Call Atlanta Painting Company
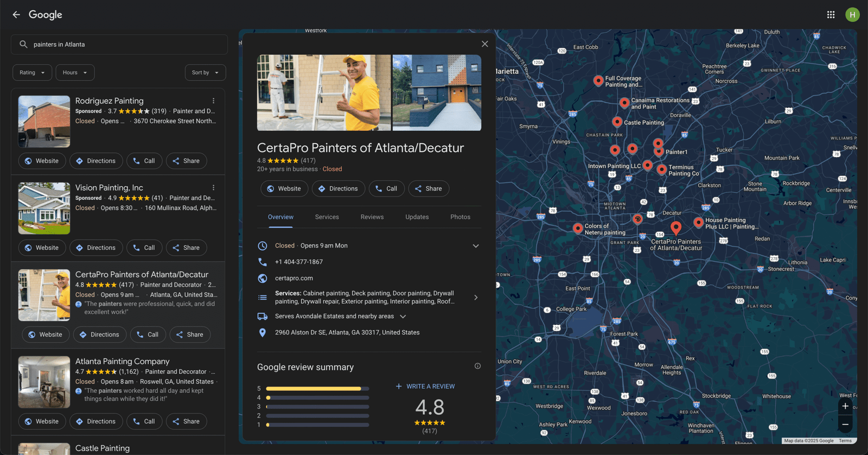868x455 pixels. [144, 422]
